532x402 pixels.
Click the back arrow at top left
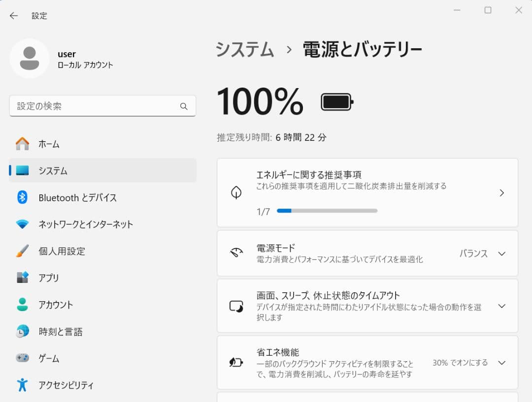click(x=13, y=16)
